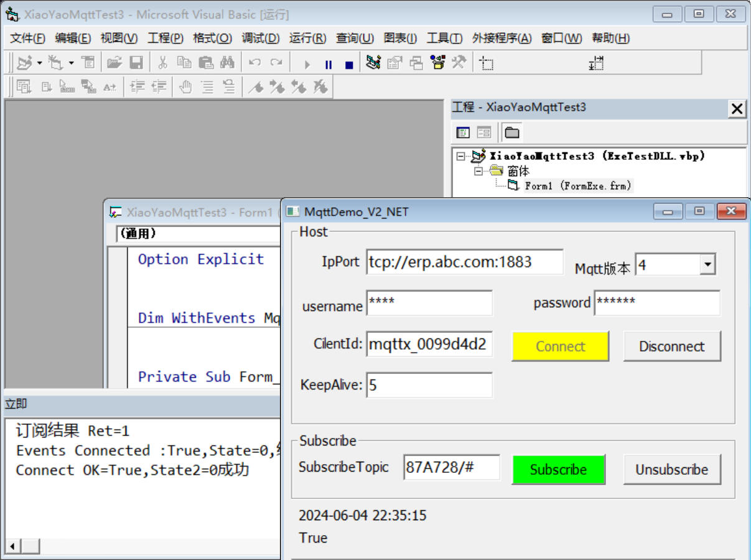This screenshot has height=560, width=751.
Task: Click the Unsubscribe button
Action: (x=671, y=470)
